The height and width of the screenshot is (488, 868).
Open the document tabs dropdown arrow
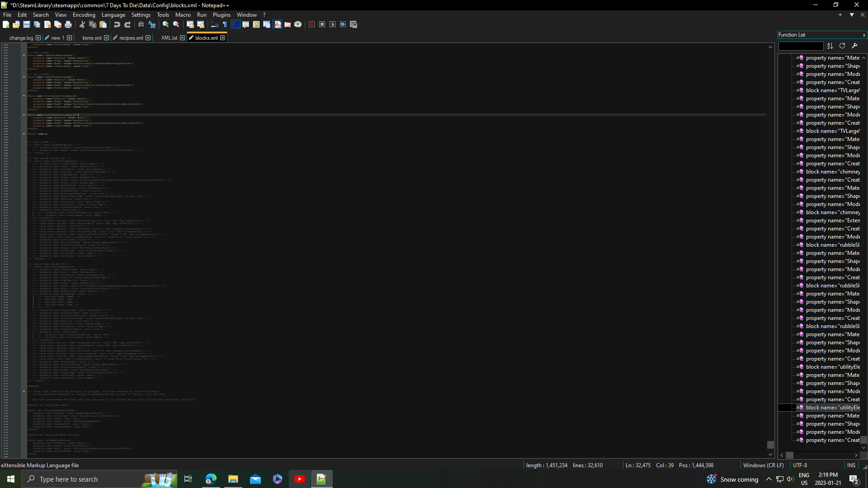[852, 15]
